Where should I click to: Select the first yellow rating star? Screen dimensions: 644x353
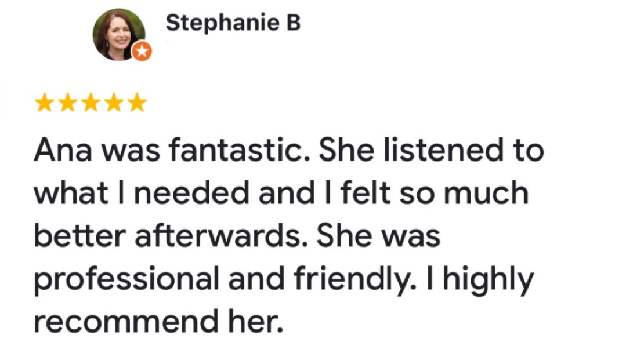pyautogui.click(x=44, y=102)
